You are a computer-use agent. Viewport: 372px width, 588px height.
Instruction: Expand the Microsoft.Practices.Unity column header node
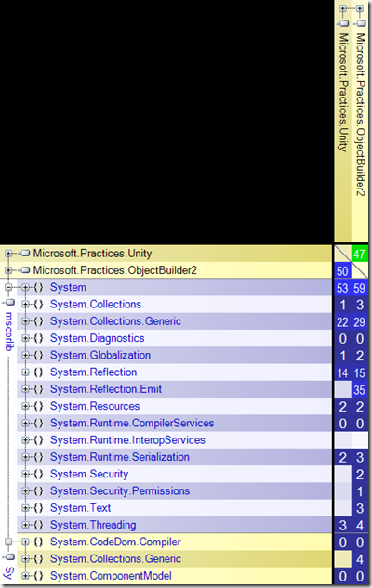[343, 8]
